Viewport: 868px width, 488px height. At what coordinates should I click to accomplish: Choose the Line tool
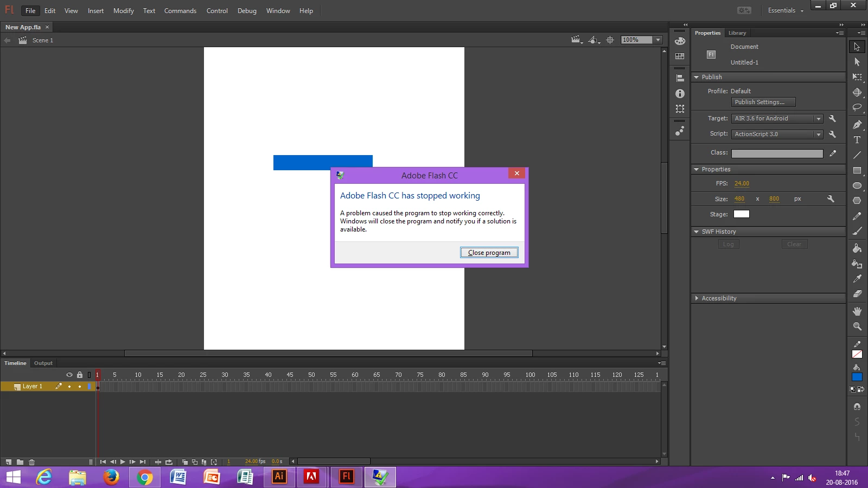(857, 155)
